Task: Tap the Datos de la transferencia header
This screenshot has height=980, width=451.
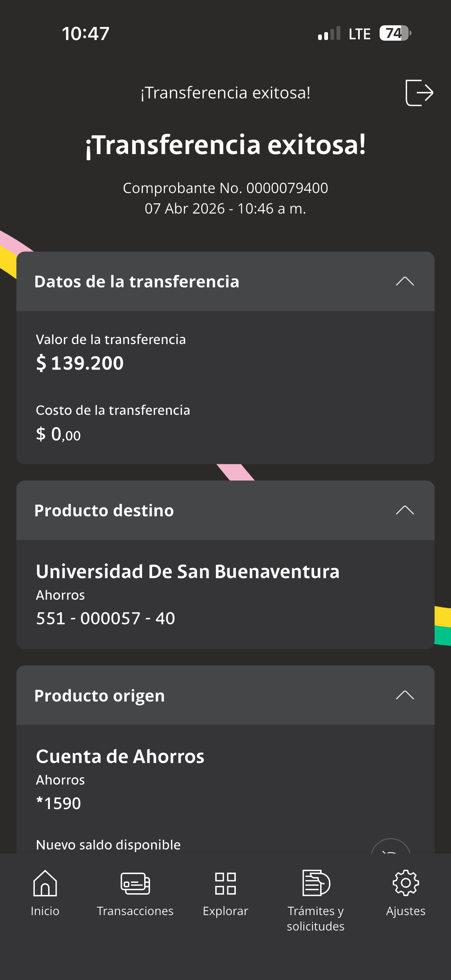Action: click(225, 281)
